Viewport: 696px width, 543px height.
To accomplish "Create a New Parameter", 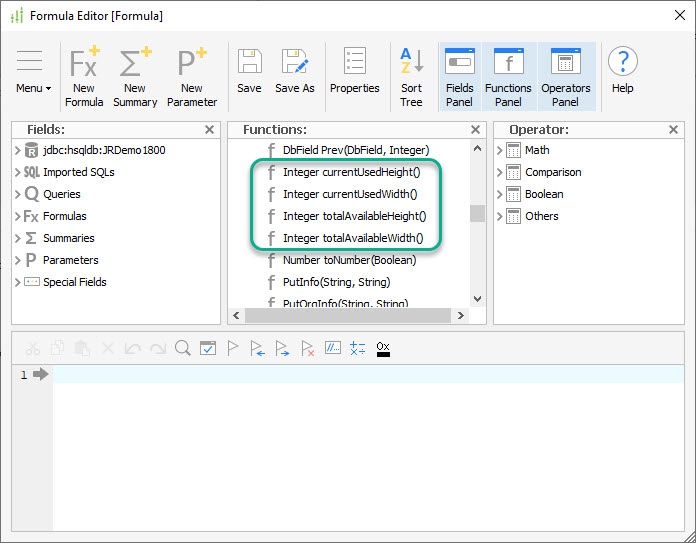I will 192,77.
